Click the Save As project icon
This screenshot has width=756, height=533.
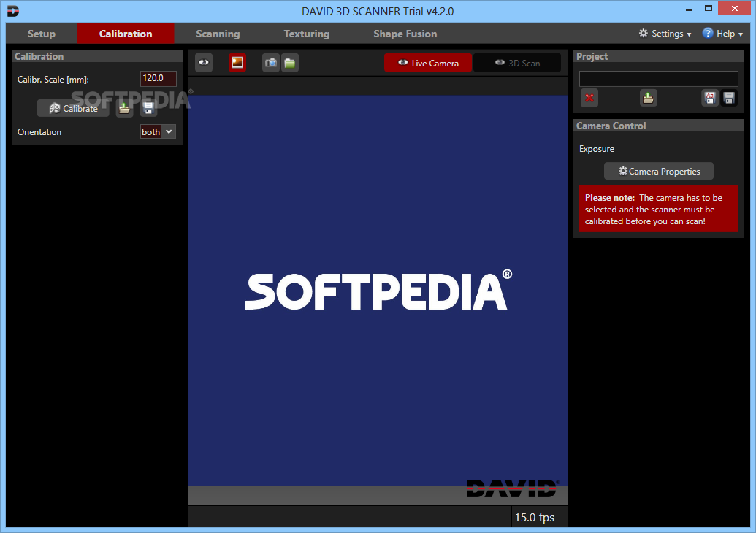tap(710, 98)
